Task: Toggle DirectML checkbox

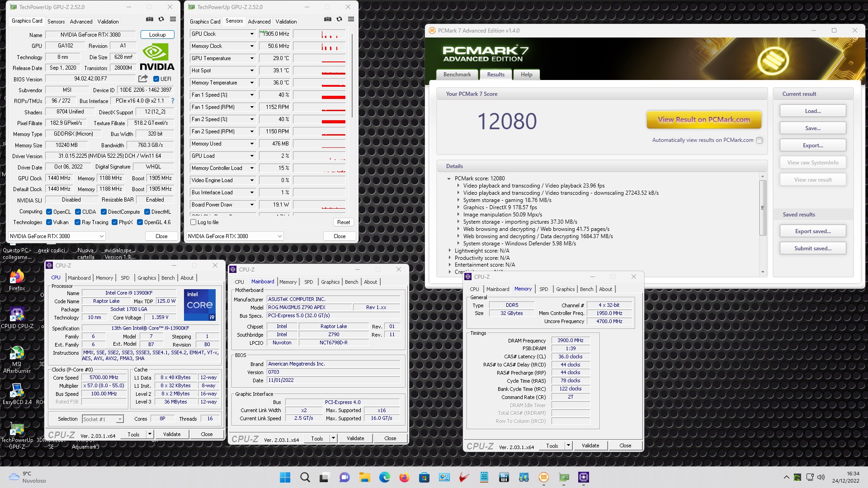Action: (x=147, y=211)
